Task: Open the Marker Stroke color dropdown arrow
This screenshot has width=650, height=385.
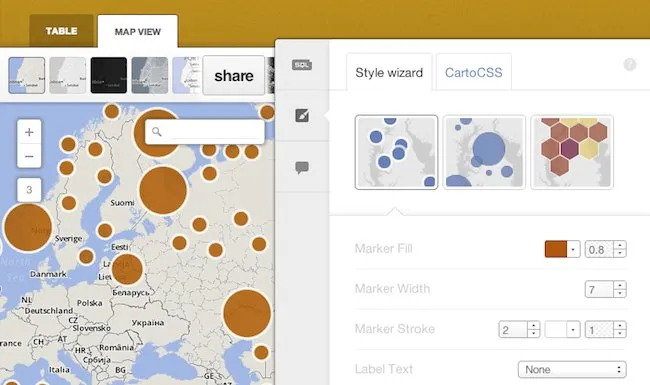Action: tap(573, 329)
